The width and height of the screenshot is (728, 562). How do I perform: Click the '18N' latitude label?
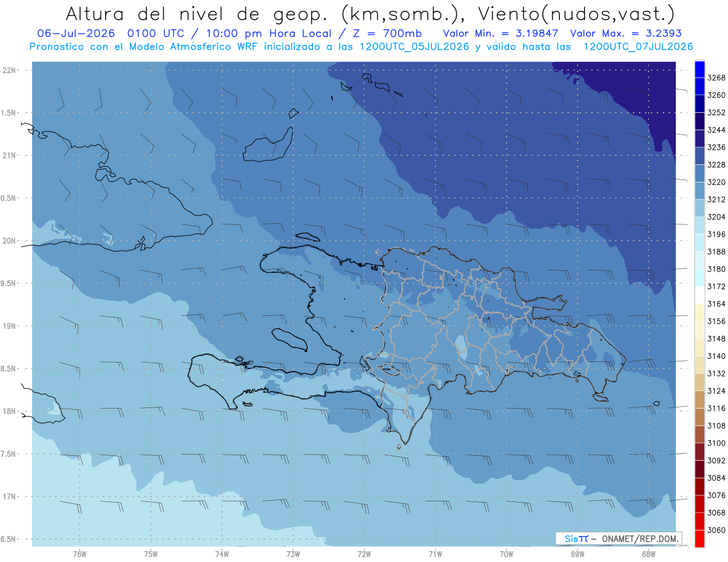9,411
